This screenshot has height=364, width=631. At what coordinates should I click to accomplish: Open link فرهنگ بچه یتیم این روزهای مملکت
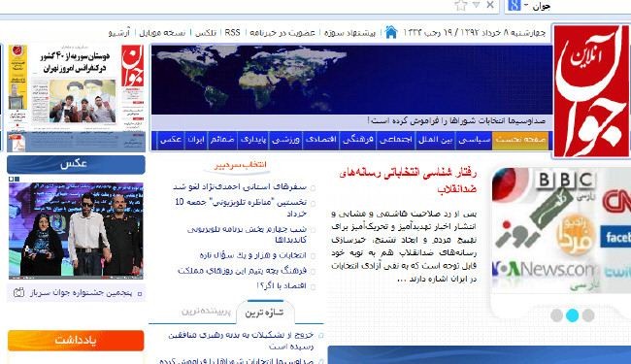[x=243, y=271]
